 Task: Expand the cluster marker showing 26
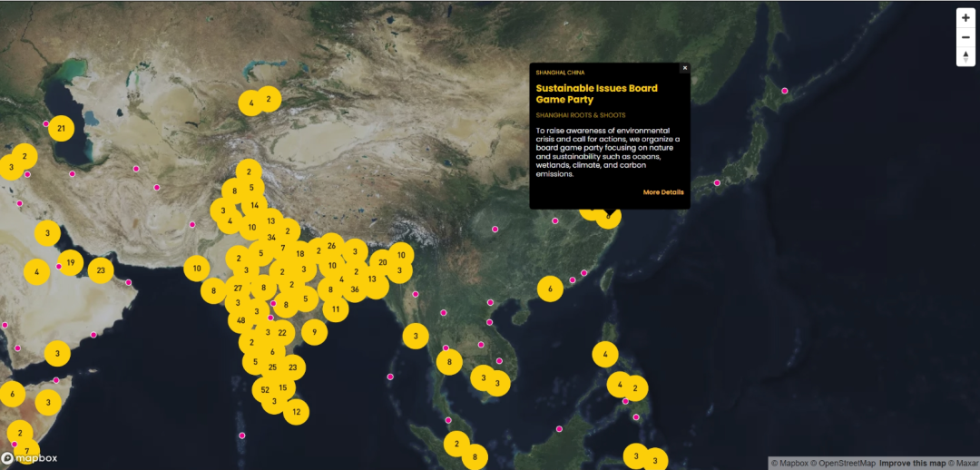coord(332,246)
